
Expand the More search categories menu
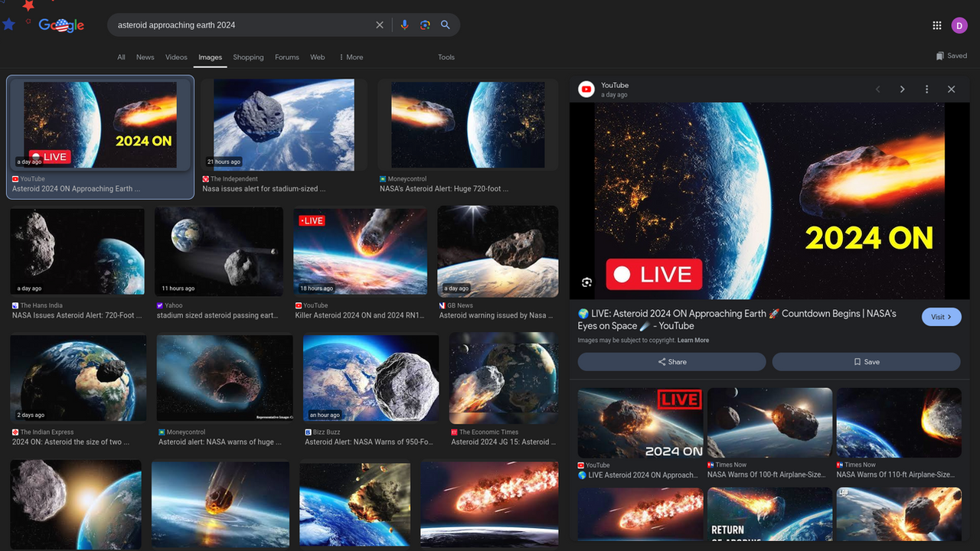point(351,57)
